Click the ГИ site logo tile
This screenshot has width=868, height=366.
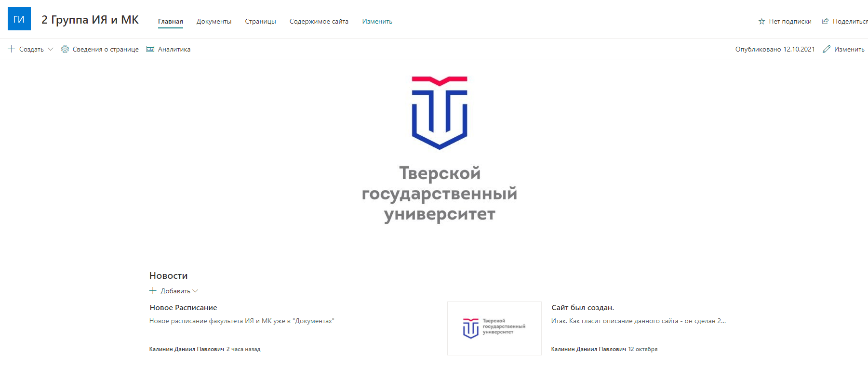click(19, 19)
